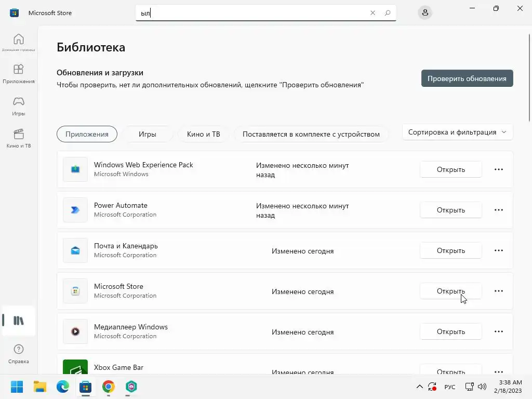Launch File Explorer from the taskbar
The height and width of the screenshot is (399, 532).
click(x=39, y=387)
